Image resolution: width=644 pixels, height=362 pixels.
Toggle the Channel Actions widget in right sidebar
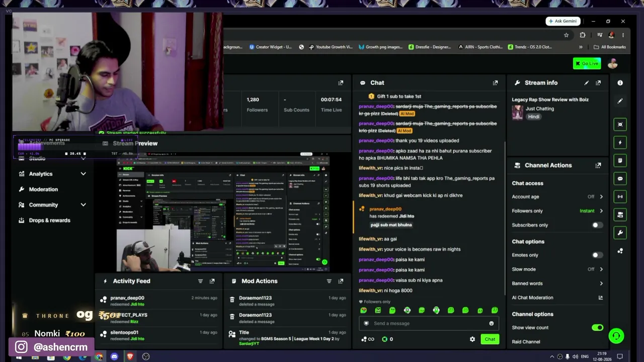click(x=620, y=215)
